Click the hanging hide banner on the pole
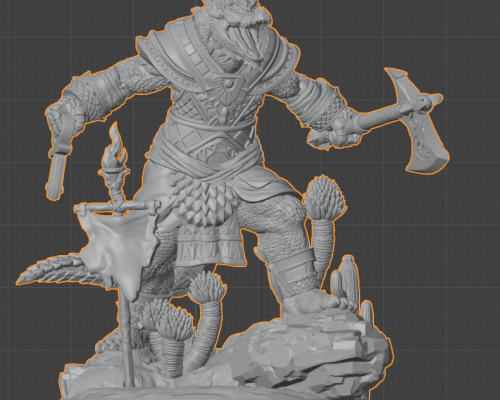This screenshot has height=400, width=500. pyautogui.click(x=120, y=252)
